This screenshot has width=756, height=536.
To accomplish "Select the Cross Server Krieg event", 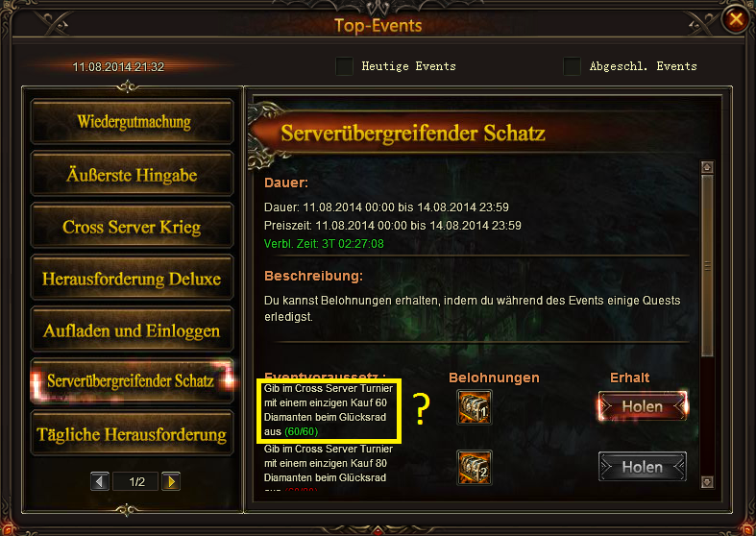I will point(133,226).
